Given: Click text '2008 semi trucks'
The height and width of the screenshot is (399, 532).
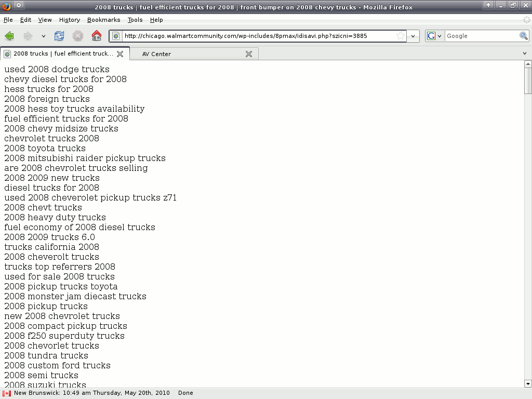Looking at the screenshot, I should coord(42,375).
